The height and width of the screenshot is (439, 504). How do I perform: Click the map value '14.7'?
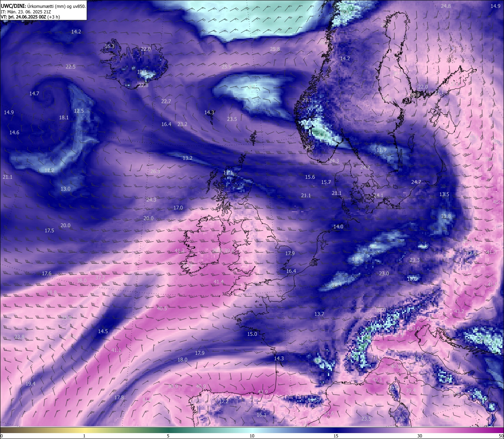point(34,94)
